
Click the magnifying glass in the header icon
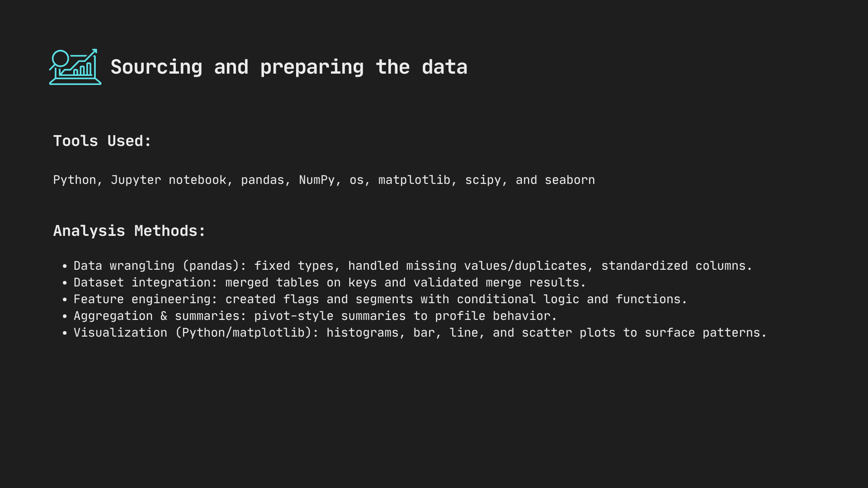pos(59,60)
